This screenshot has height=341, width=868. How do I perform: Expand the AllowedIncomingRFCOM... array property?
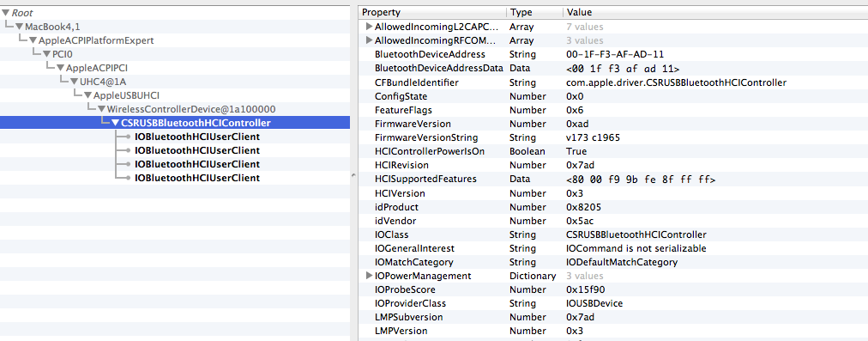369,40
